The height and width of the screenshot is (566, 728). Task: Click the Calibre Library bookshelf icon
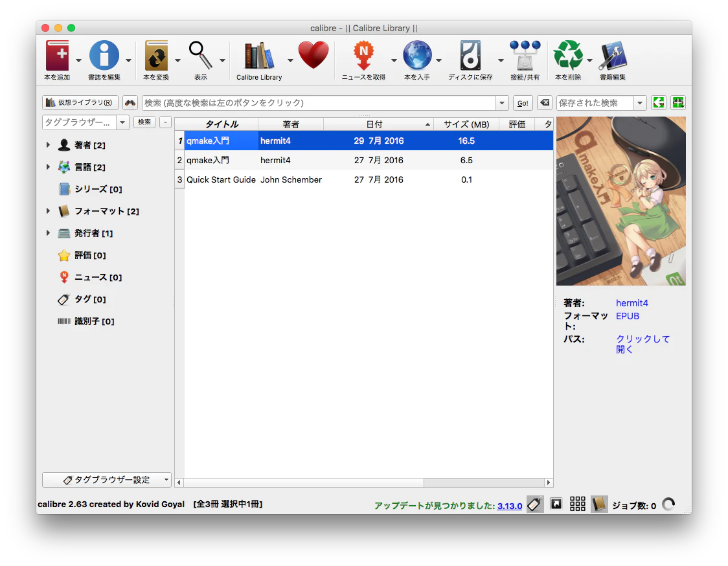point(259,56)
